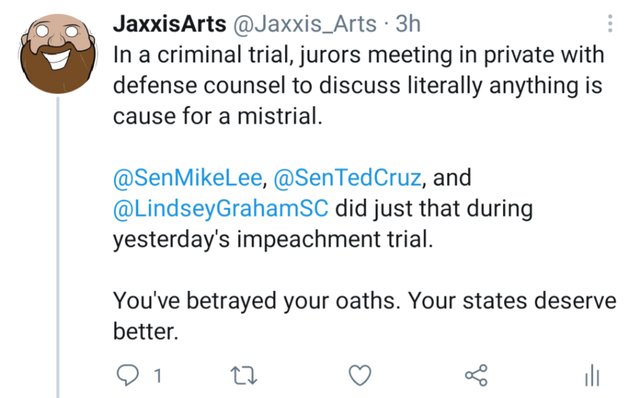Open the @SenMikeLee mention
This screenshot has height=398, width=640.
pos(188,178)
